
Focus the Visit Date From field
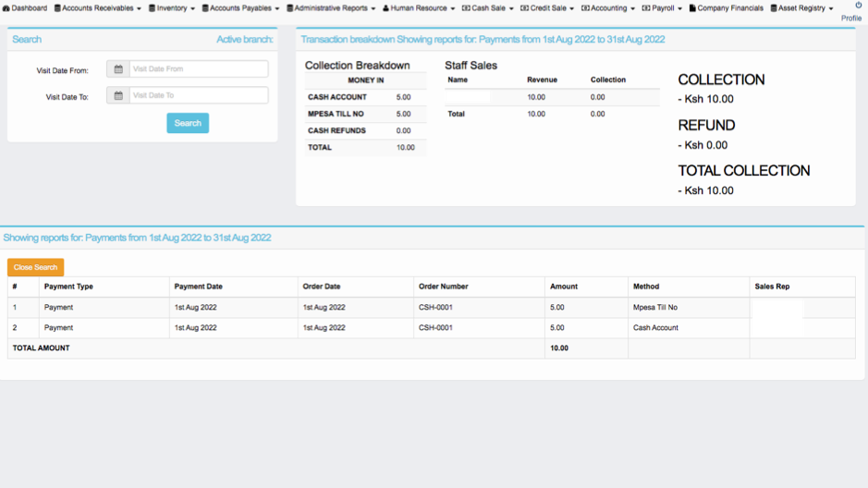coord(199,69)
